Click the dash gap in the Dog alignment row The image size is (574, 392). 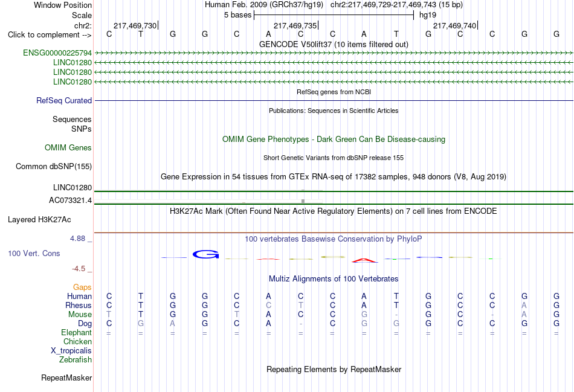[300, 324]
